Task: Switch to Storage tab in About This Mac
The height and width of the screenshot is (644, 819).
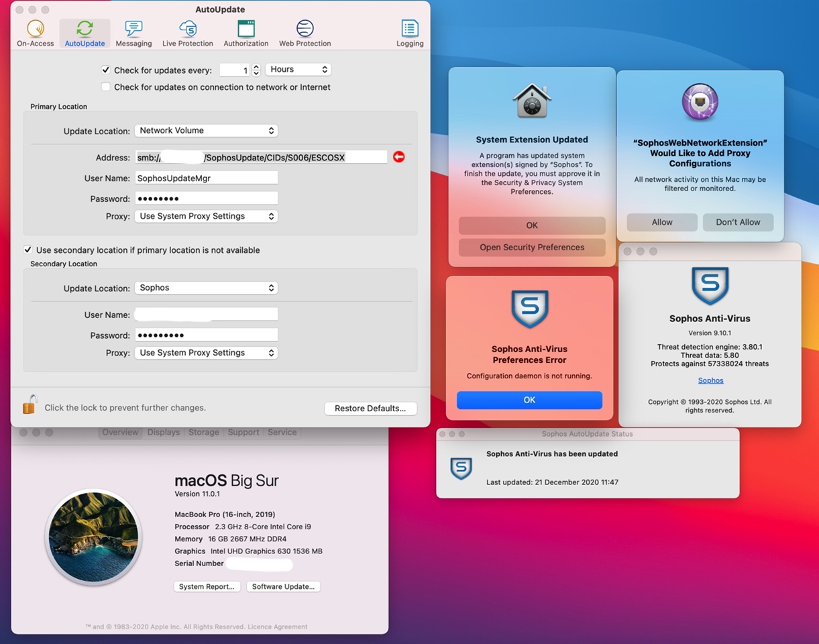Action: tap(203, 433)
